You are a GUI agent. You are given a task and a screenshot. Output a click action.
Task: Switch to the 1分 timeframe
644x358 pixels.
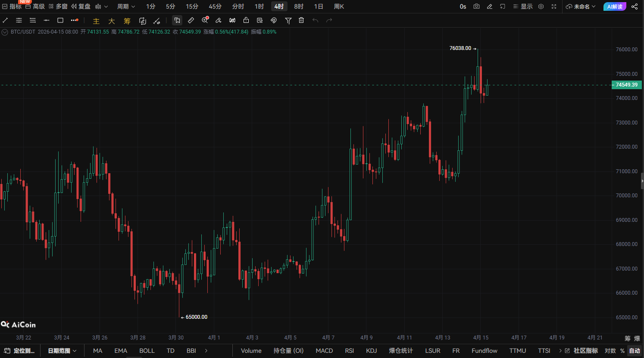[x=151, y=6]
